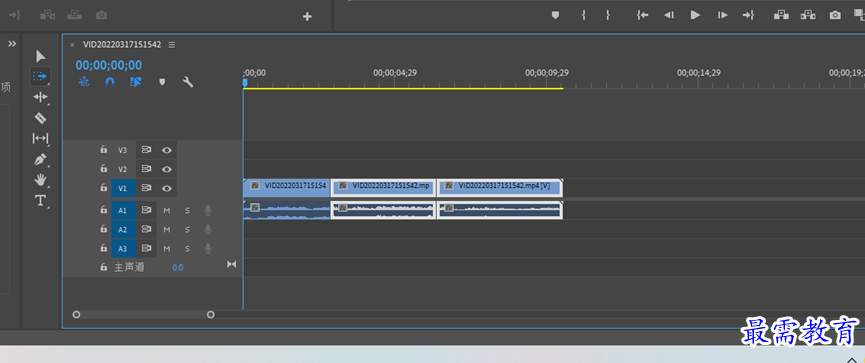Click the playhead marker at ;00;00
The height and width of the screenshot is (363, 865).
click(x=245, y=83)
